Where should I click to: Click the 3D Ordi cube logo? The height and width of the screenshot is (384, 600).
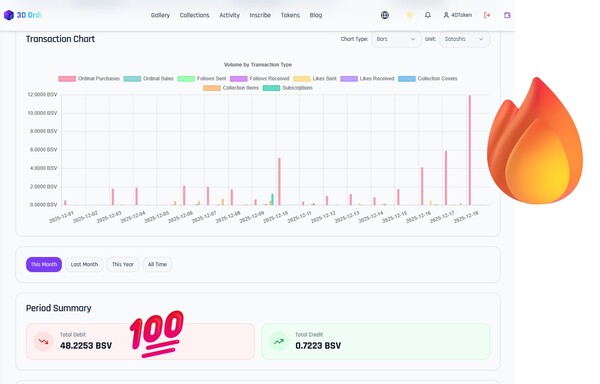[x=9, y=15]
